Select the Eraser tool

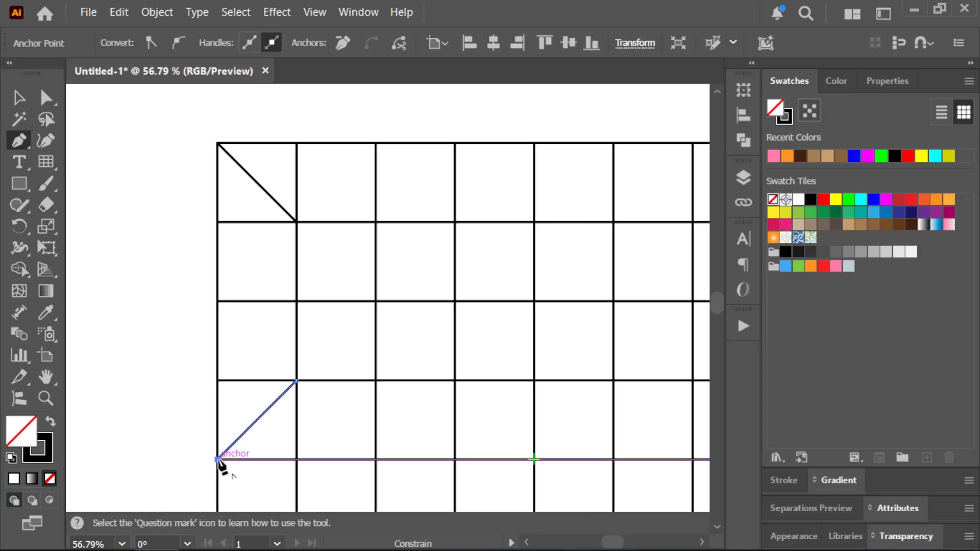(46, 205)
